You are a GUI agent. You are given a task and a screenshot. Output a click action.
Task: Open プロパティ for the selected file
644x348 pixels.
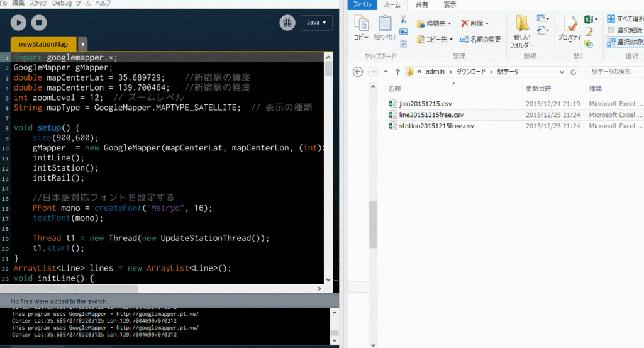(569, 29)
